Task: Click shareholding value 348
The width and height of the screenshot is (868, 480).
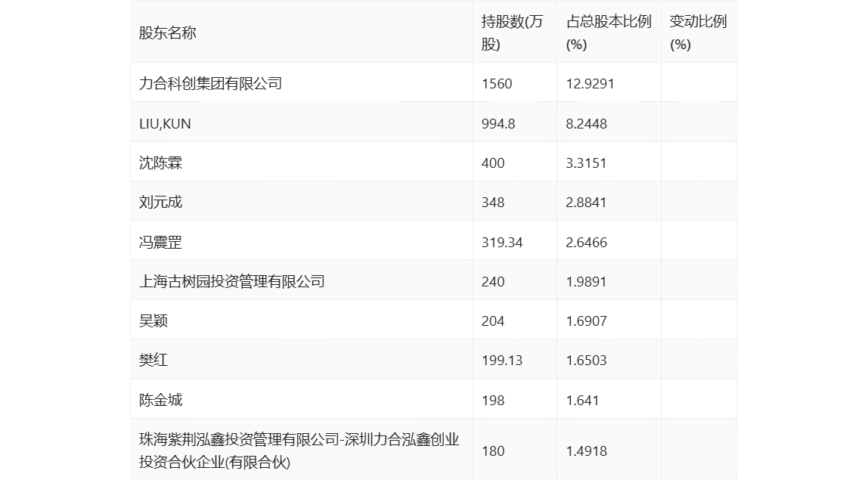Action: (x=493, y=202)
